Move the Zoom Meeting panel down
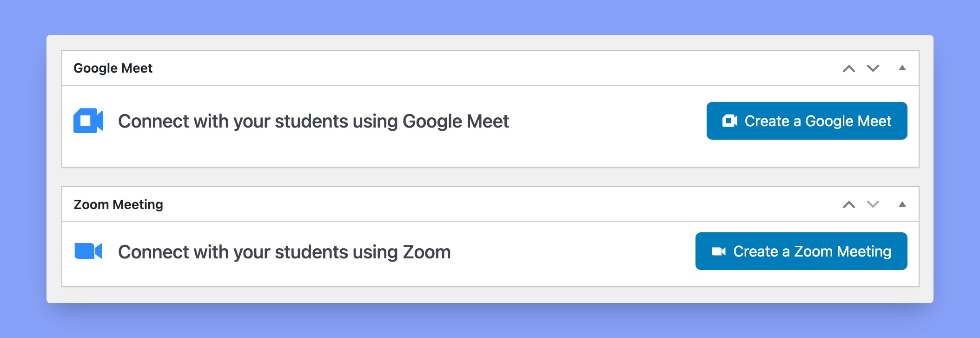980x338 pixels. point(873,204)
